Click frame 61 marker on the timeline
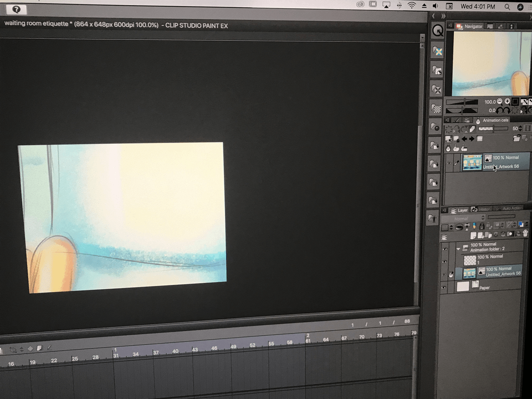 [x=308, y=340]
